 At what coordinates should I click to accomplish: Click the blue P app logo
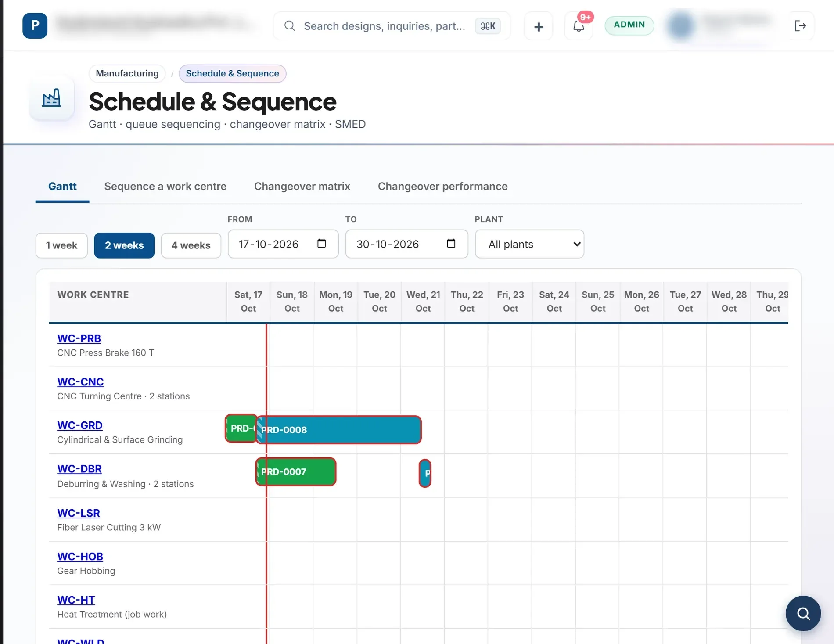35,26
